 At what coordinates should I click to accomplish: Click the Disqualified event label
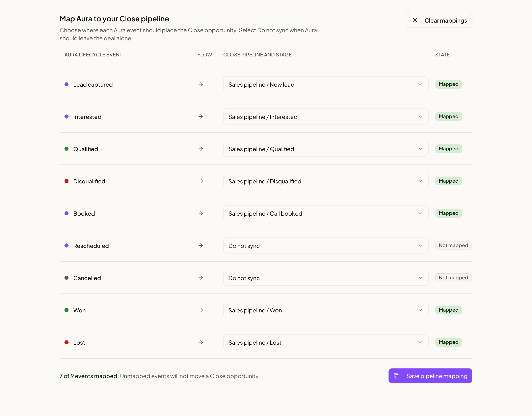pyautogui.click(x=89, y=181)
